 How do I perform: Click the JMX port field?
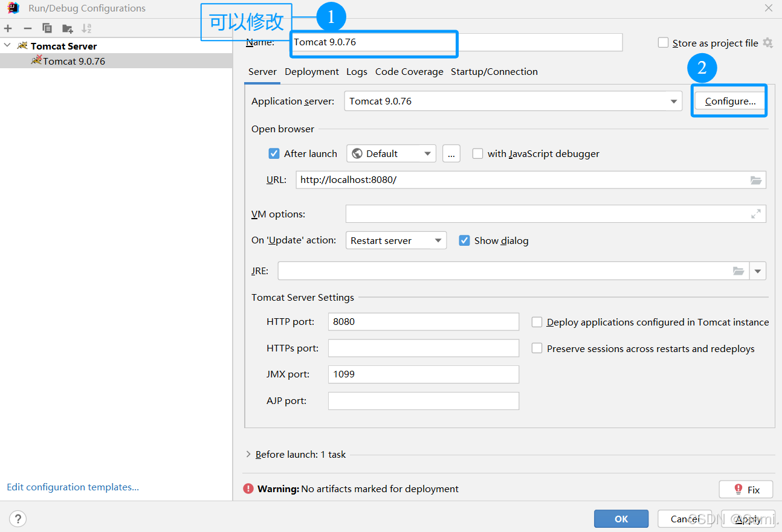[x=424, y=374]
